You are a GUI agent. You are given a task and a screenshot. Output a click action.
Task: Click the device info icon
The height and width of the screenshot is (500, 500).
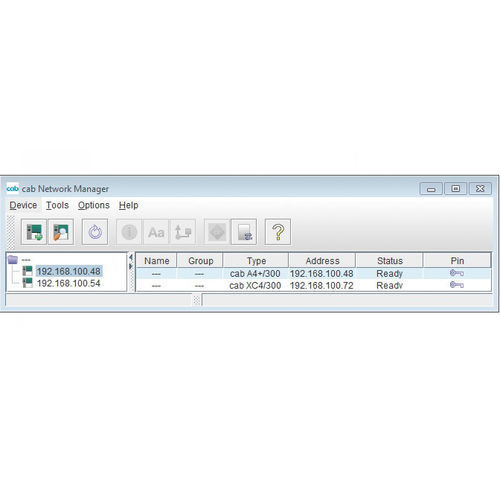[129, 232]
